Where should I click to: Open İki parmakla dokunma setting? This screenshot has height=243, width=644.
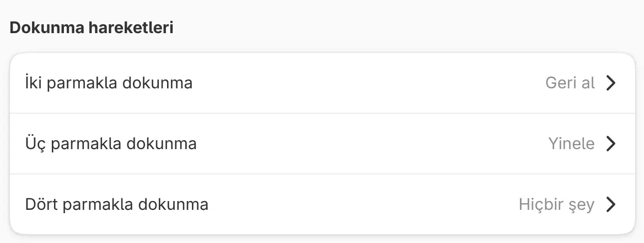(x=323, y=83)
